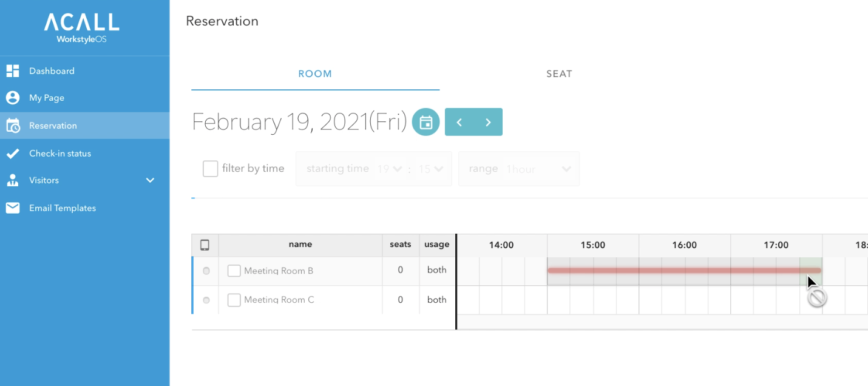Screen dimensions: 868x386
Task: Click the 15:00 time column header
Action: pos(593,245)
